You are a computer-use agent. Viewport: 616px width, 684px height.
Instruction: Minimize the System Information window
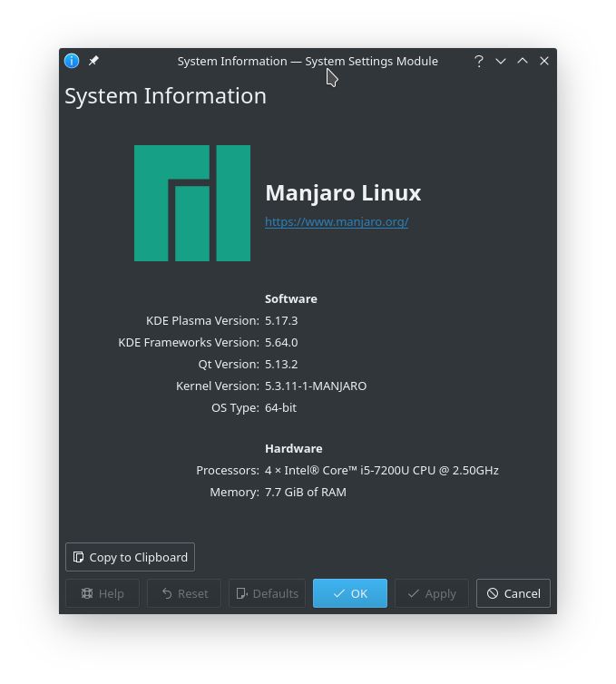click(x=501, y=61)
